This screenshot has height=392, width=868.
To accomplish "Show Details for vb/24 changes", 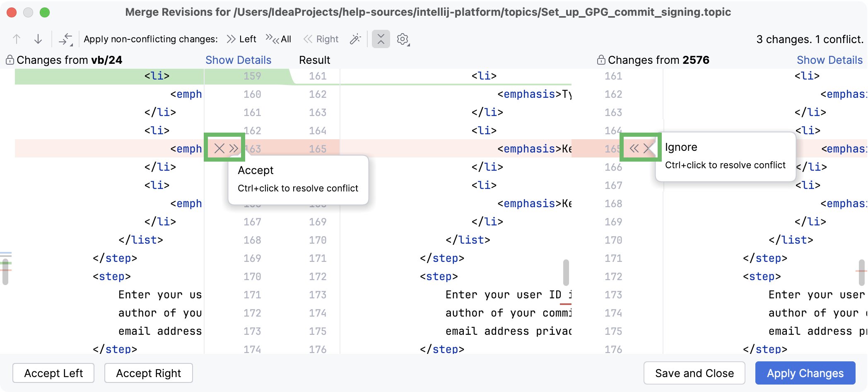I will pyautogui.click(x=239, y=60).
